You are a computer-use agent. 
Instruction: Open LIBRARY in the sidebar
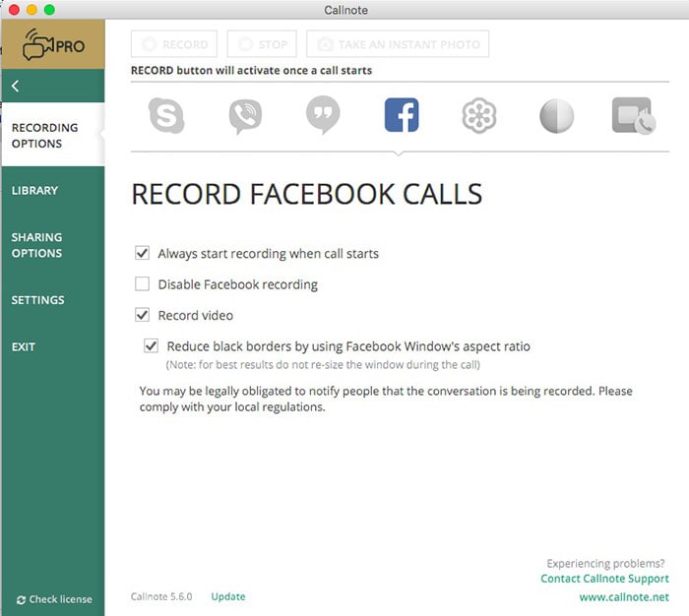[x=34, y=190]
